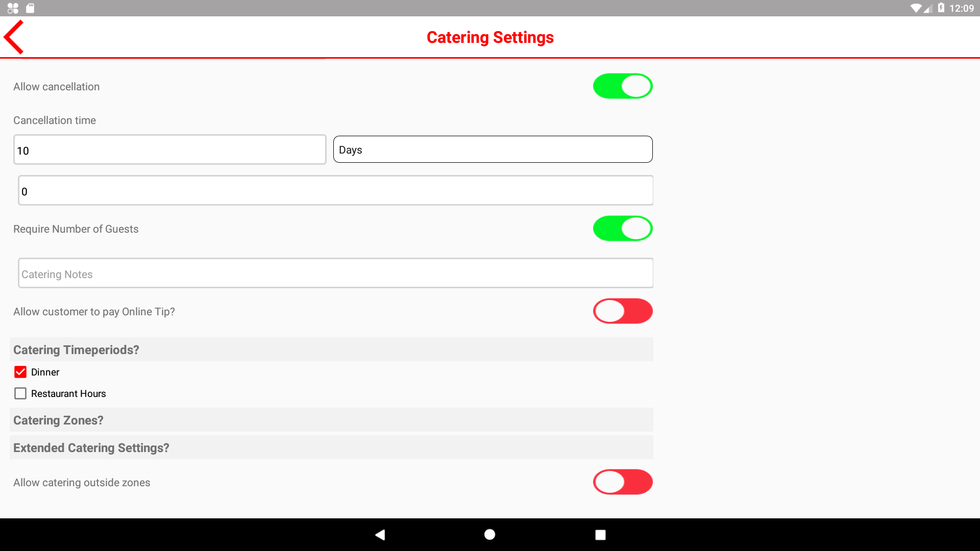Image resolution: width=980 pixels, height=551 pixels.
Task: Enable Allow customer to pay Online Tip
Action: [x=623, y=311]
